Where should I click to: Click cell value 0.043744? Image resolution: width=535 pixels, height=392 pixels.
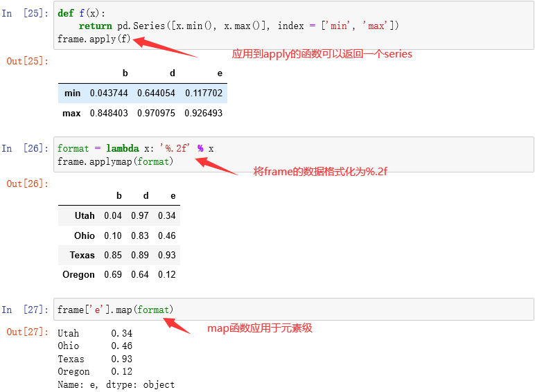(109, 93)
